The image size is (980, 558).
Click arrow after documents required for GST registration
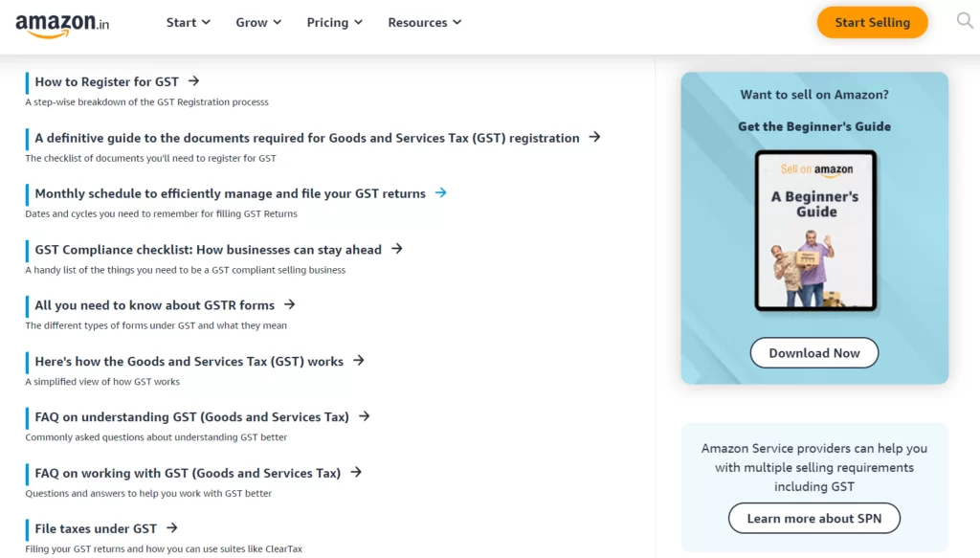click(x=594, y=137)
